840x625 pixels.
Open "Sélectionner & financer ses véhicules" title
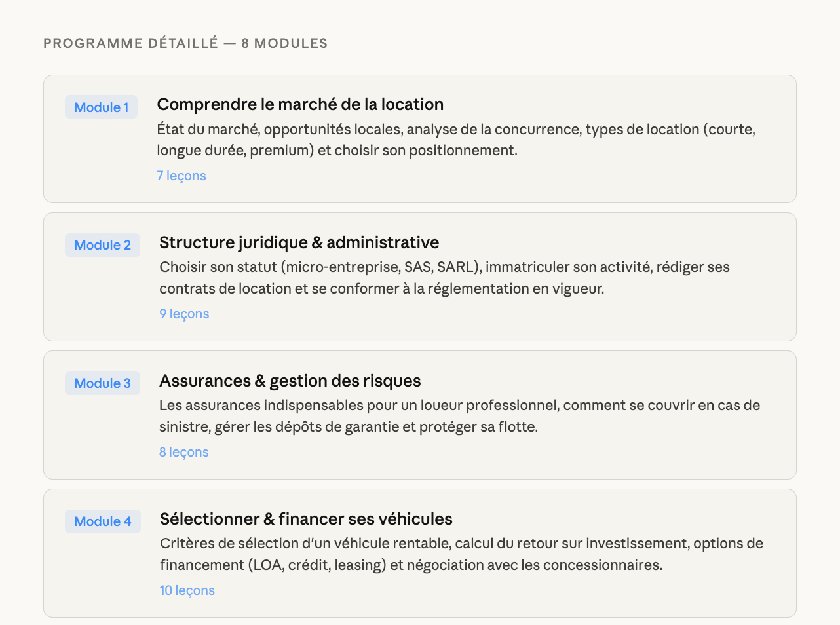(x=306, y=519)
